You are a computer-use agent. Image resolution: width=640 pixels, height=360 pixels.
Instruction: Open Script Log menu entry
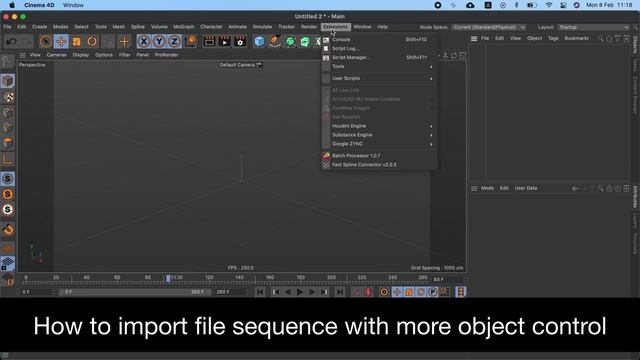tap(379, 49)
